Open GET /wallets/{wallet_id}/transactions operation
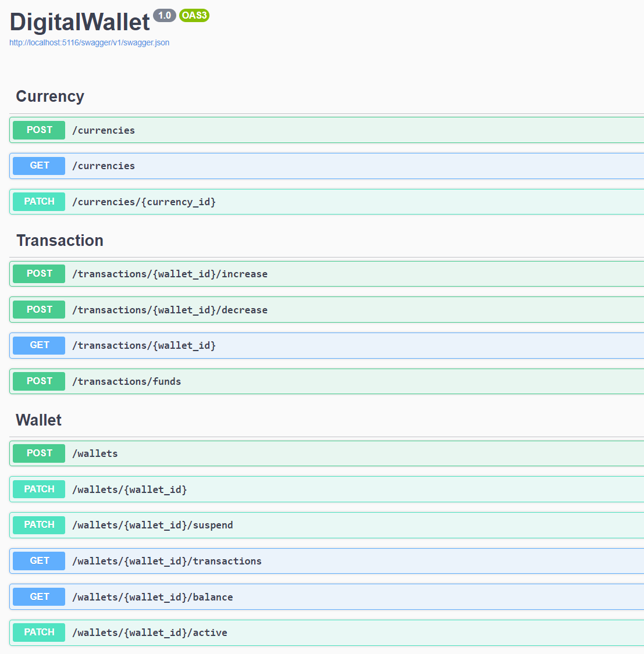 tap(326, 561)
